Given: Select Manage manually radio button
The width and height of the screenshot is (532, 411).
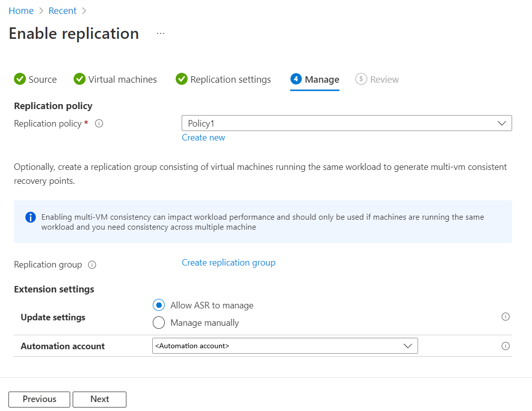Looking at the screenshot, I should point(159,322).
